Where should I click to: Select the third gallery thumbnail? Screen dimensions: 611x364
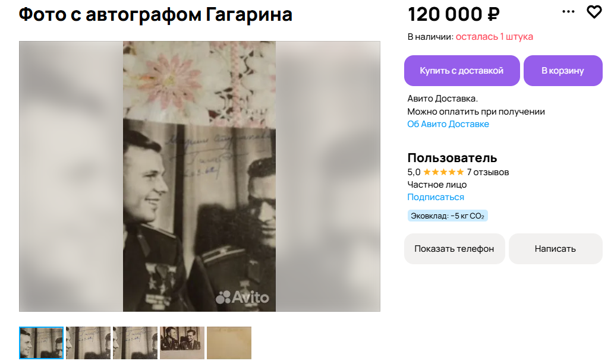(135, 343)
